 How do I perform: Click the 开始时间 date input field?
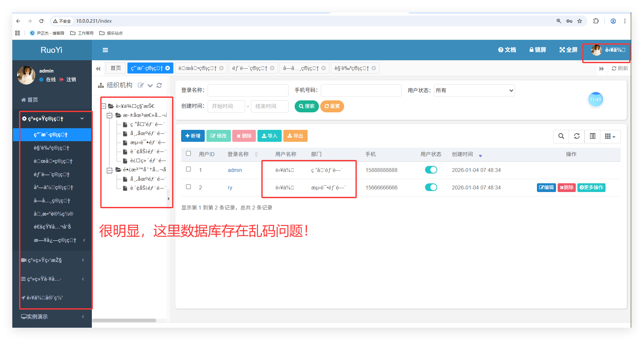(226, 106)
